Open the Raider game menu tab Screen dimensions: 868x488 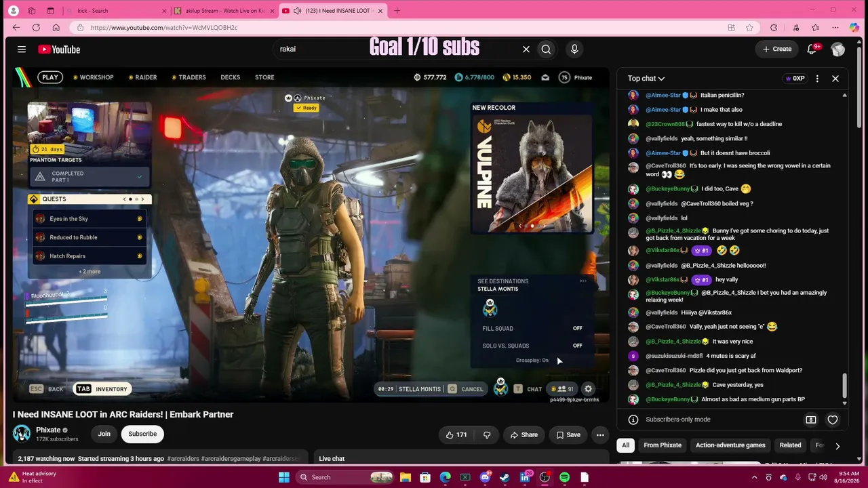pos(143,77)
